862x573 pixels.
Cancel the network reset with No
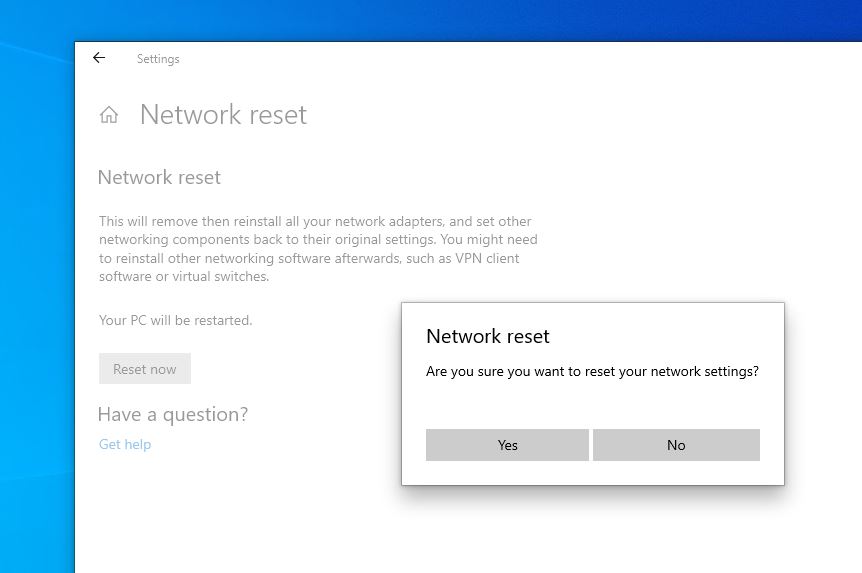pyautogui.click(x=676, y=445)
